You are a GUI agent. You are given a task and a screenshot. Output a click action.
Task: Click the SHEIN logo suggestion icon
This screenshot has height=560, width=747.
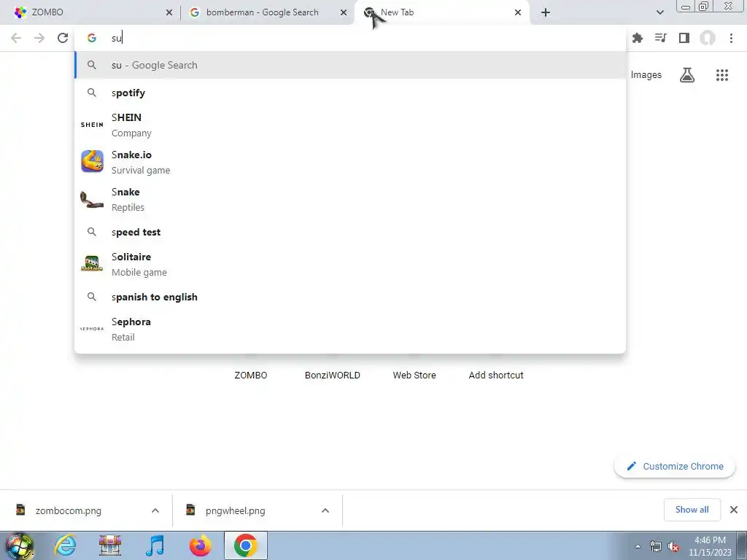92,125
